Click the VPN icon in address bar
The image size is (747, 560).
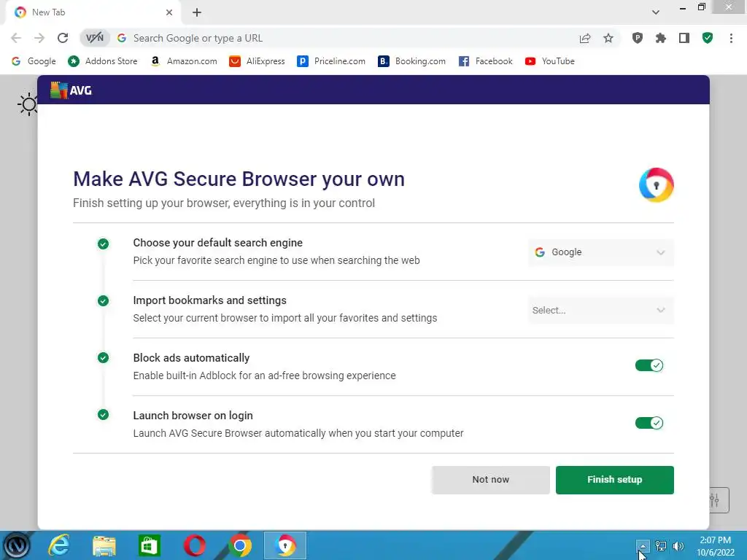95,38
